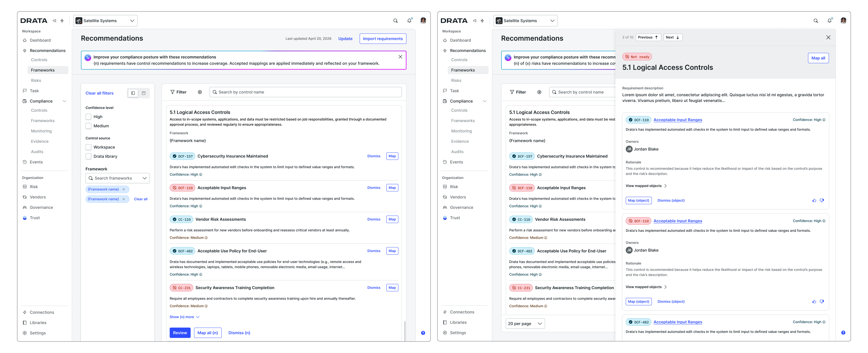Screen dimensions: 868x353
Task: Switch to stacked layout view icon
Action: click(144, 93)
